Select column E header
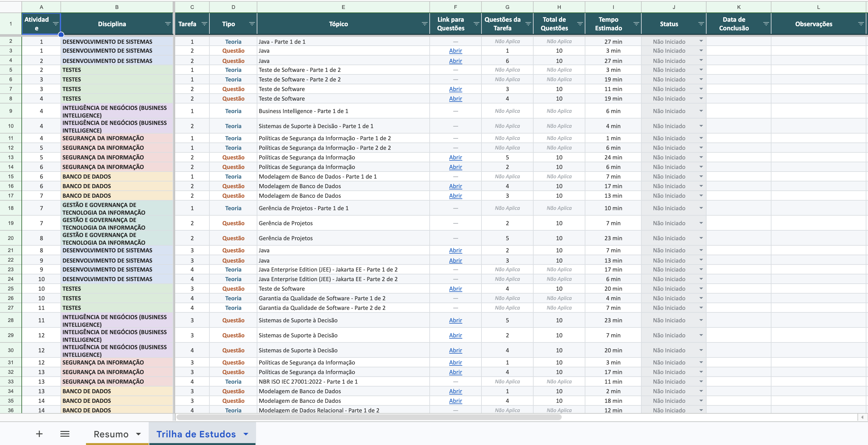 click(343, 7)
